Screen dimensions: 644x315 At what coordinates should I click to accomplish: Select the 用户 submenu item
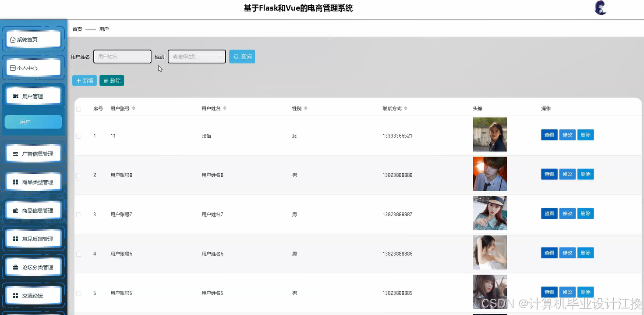(33, 122)
